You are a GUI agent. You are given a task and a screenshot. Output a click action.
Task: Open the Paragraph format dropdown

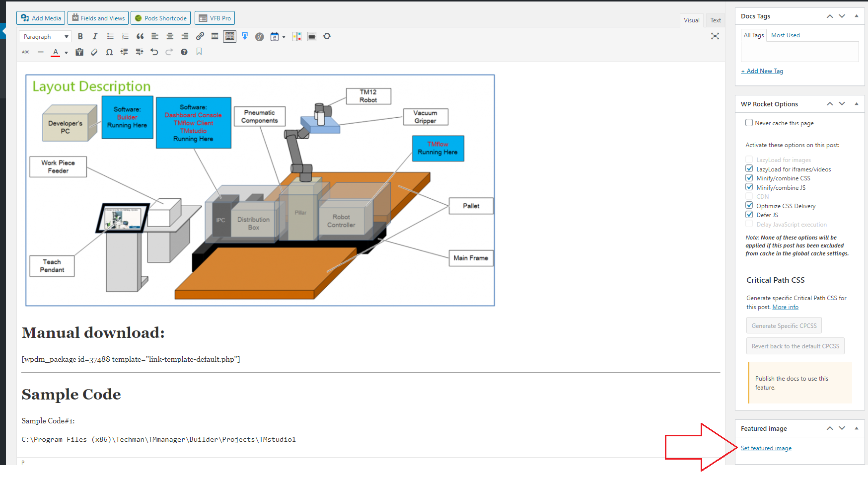coord(45,36)
